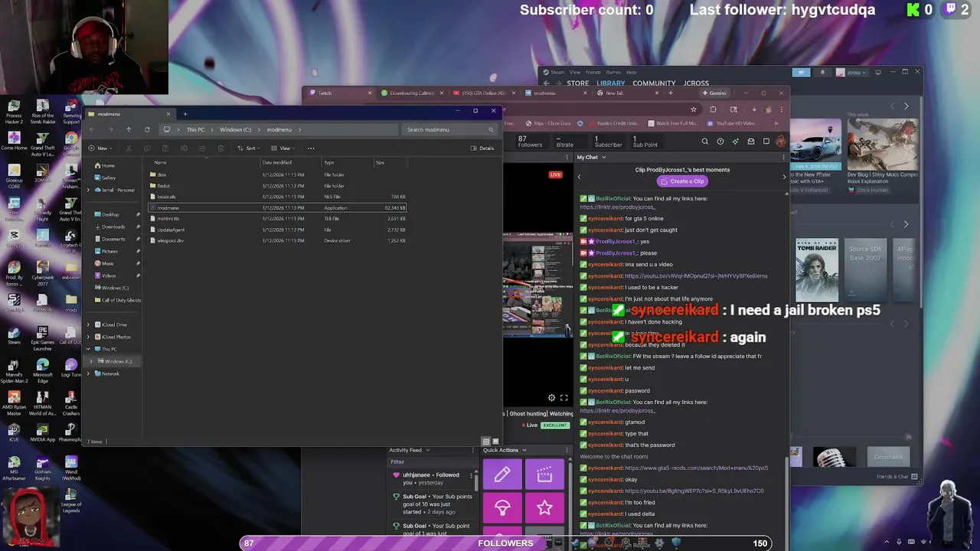Click the Search modmenu field
The image size is (980, 551).
click(x=450, y=129)
